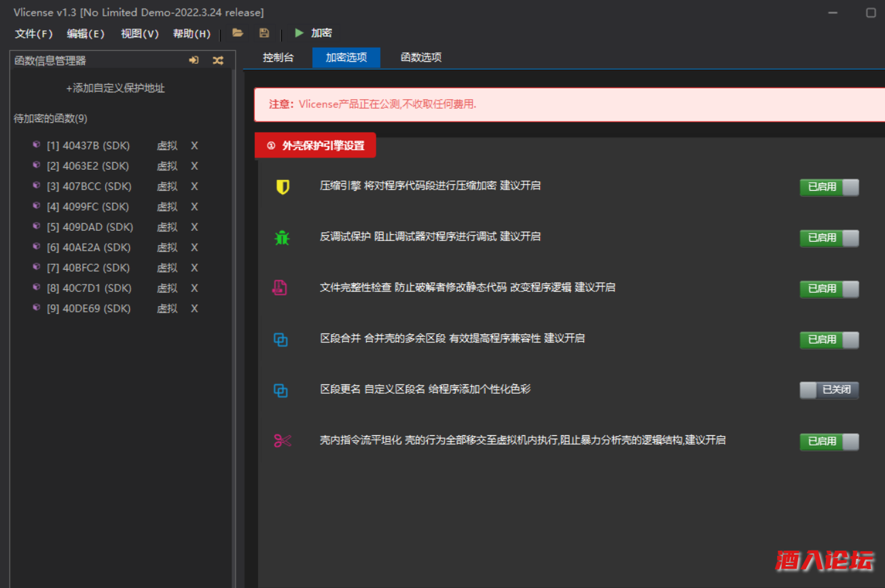Click the open folder toolbar icon
Screen dimensions: 885x588
pos(238,33)
